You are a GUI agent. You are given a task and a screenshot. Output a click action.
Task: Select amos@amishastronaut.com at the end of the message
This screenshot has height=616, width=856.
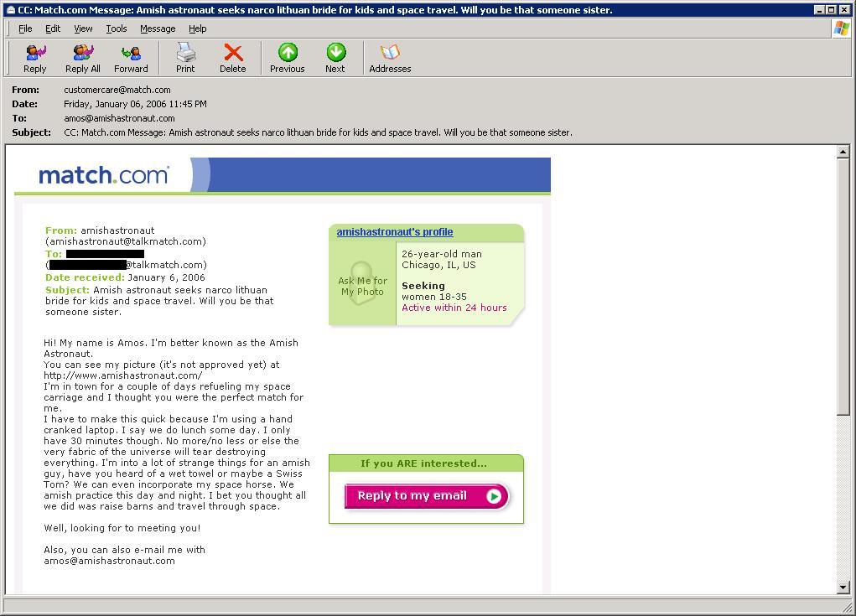coord(109,561)
